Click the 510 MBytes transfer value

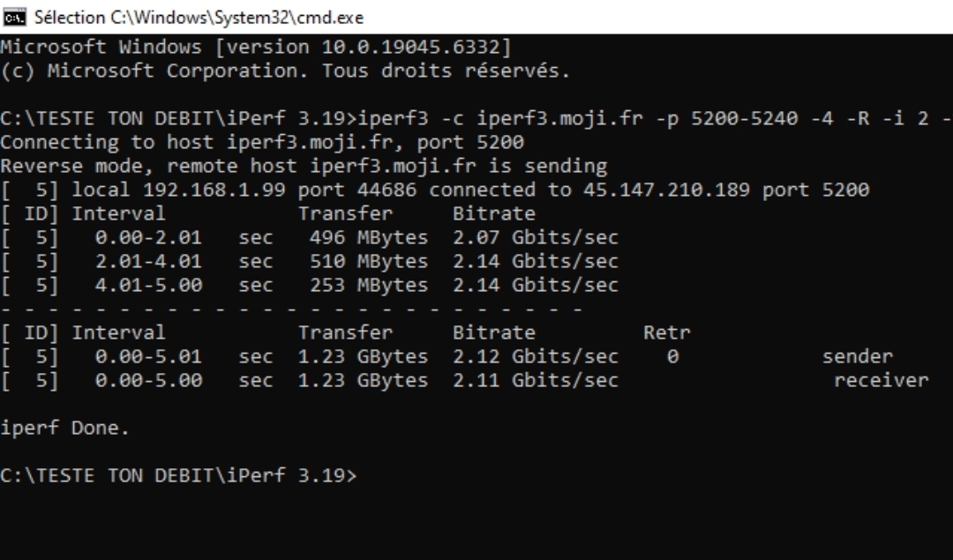[368, 262]
